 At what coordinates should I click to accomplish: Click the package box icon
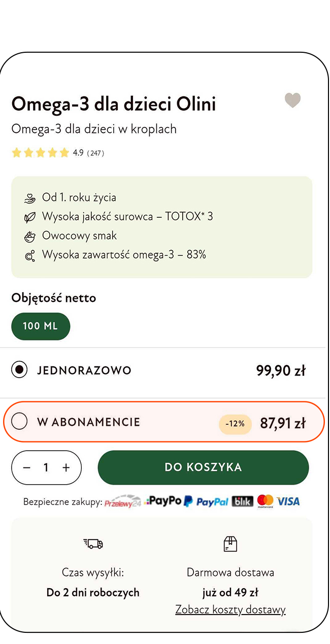230,544
